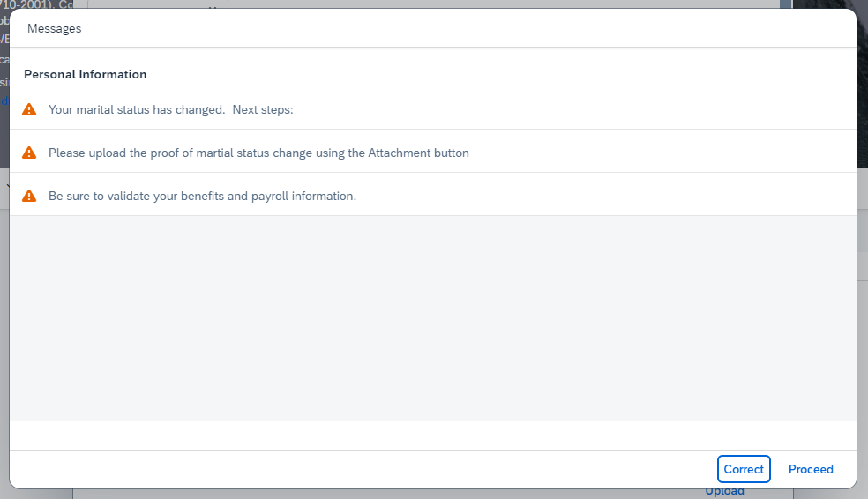Click the Next steps text in first message
Image resolution: width=868 pixels, height=499 pixels.
[x=262, y=109]
